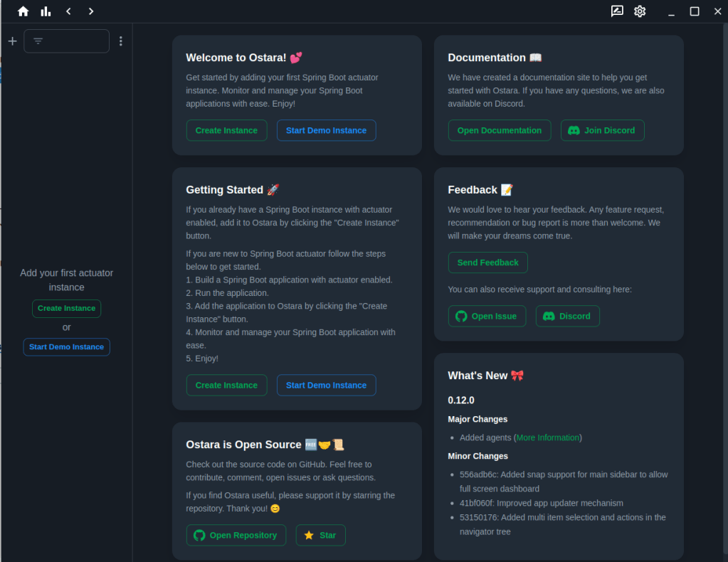Open Issue on GitHub button
This screenshot has height=562, width=728.
(487, 316)
